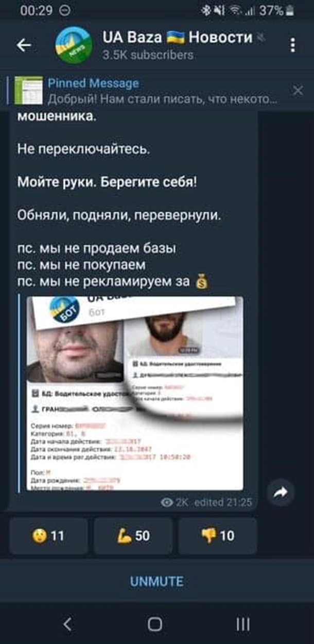The width and height of the screenshot is (314, 644).
Task: Tap the 3.5K subscribers label
Action: (x=148, y=54)
